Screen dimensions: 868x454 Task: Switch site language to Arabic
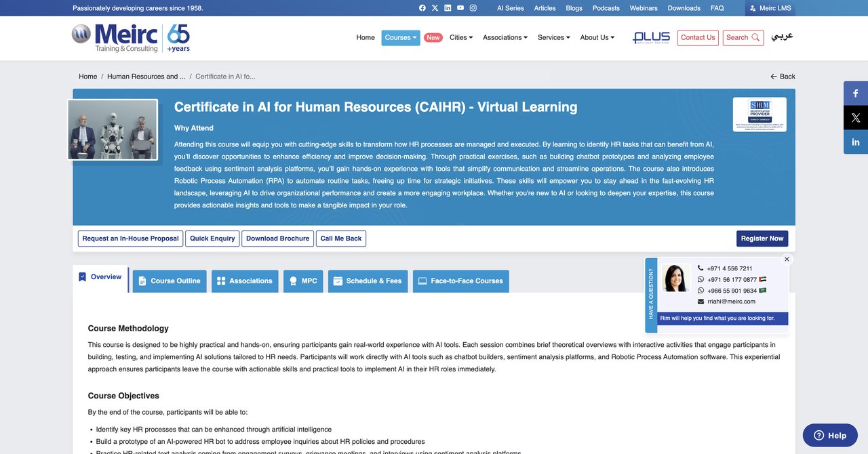(782, 37)
